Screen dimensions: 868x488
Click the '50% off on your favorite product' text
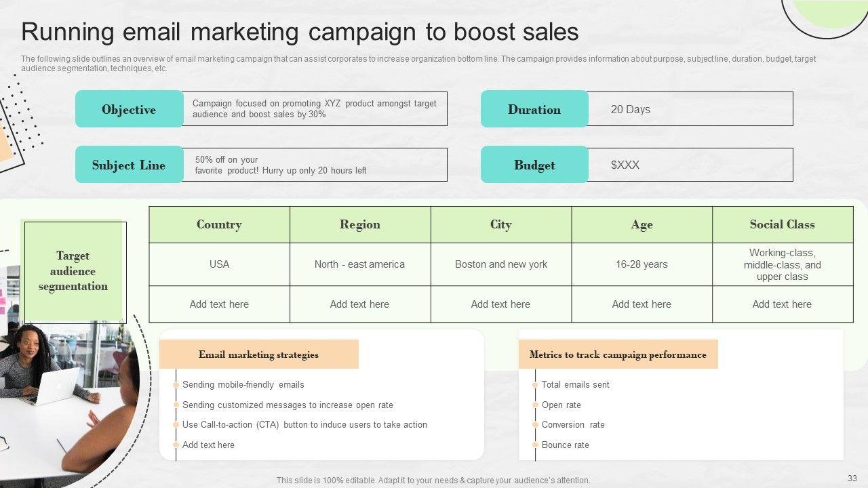click(x=281, y=165)
